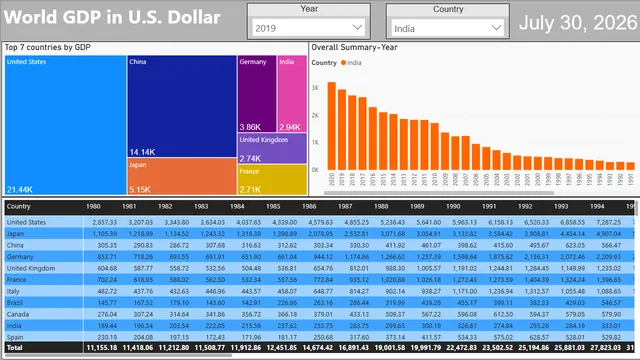The width and height of the screenshot is (640, 360).
Task: Select the Germany treemap tile
Action: 257,94
